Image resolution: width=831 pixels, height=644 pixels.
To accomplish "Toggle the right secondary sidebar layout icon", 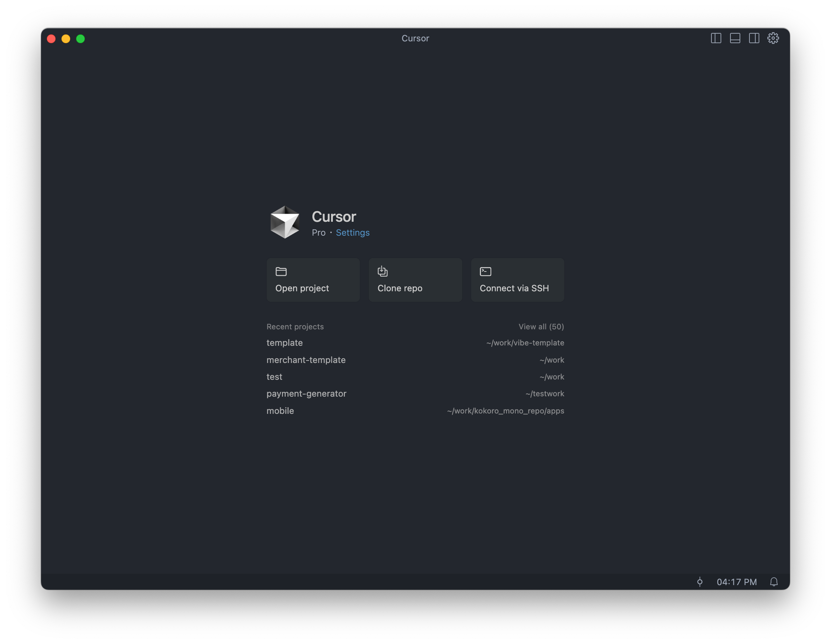I will click(754, 38).
